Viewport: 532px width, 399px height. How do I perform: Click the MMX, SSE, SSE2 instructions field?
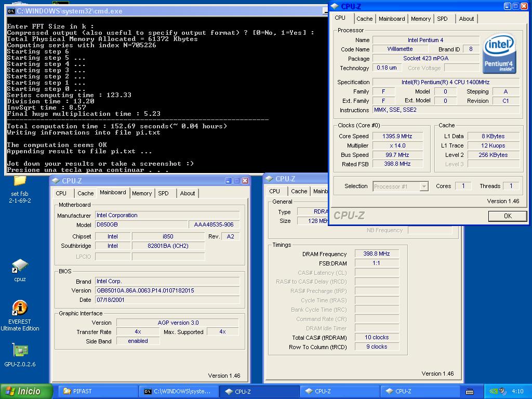(x=445, y=110)
